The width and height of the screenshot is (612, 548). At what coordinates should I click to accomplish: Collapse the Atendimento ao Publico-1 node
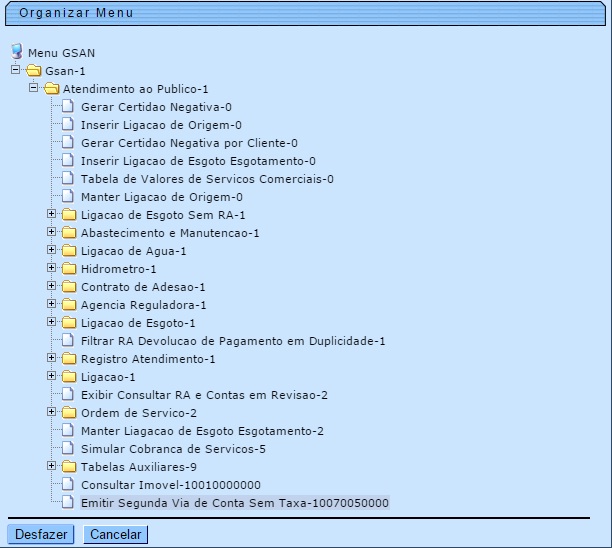pyautogui.click(x=33, y=88)
